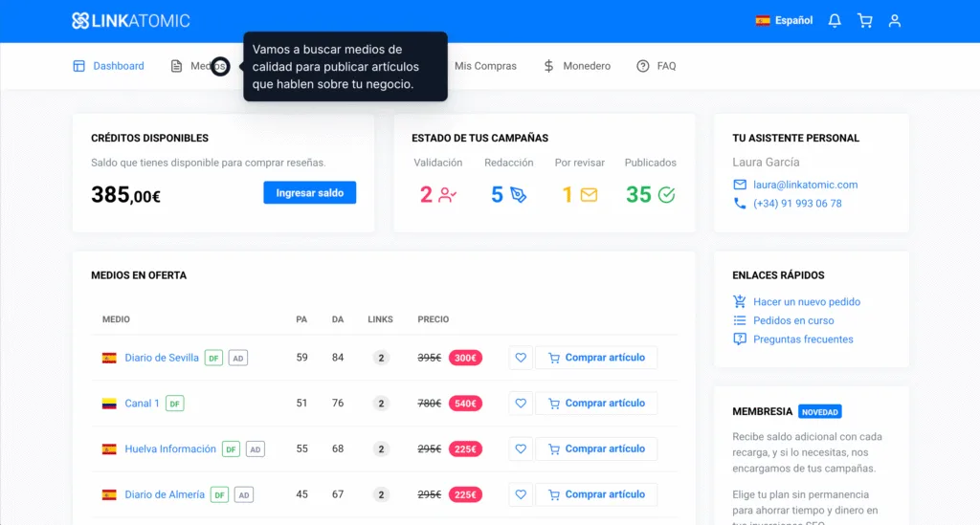The image size is (980, 525).
Task: Click the Ingresar saldo button
Action: pyautogui.click(x=309, y=193)
